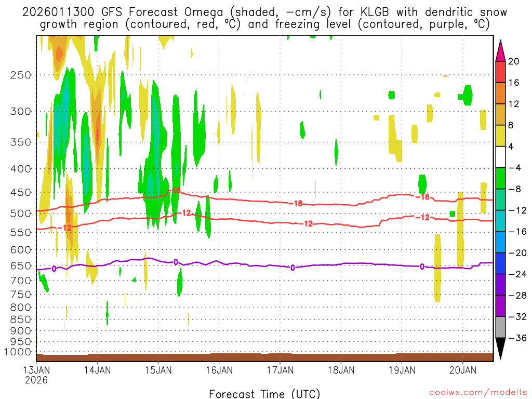
Task: Click the chart title first line
Action: click(264, 12)
